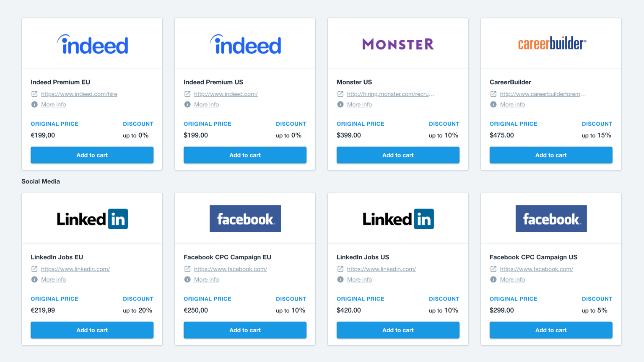Click external link icon under LinkedIn Jobs US
The width and height of the screenshot is (644, 362).
340,269
